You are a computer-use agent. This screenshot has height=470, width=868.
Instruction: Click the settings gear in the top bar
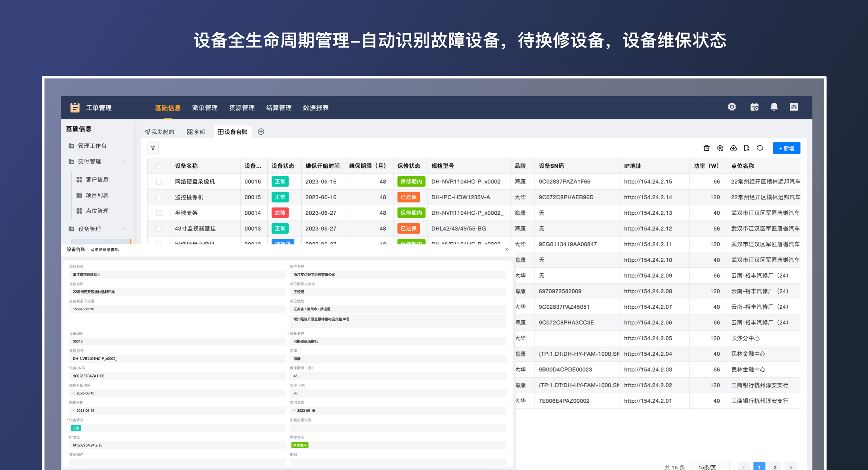(732, 107)
